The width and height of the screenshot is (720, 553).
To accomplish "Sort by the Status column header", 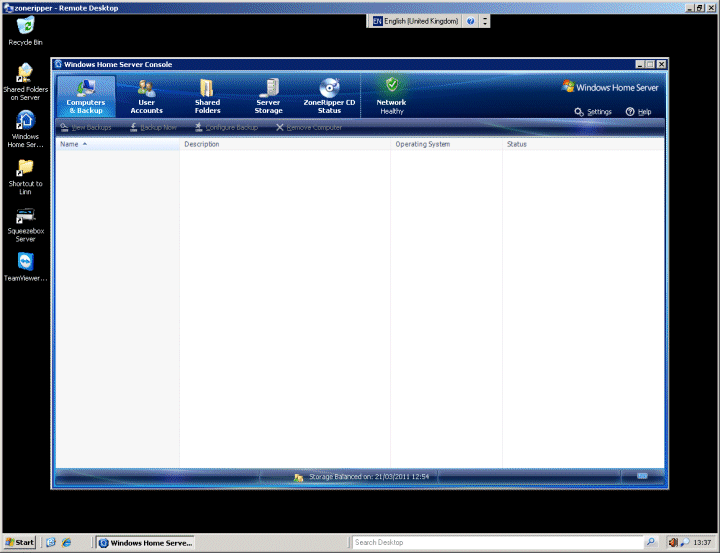I will point(583,144).
